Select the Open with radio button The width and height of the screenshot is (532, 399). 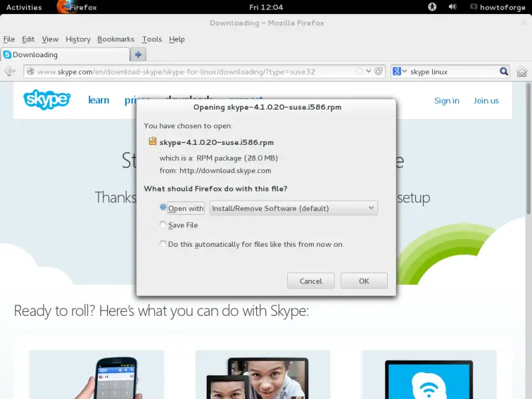pyautogui.click(x=163, y=207)
